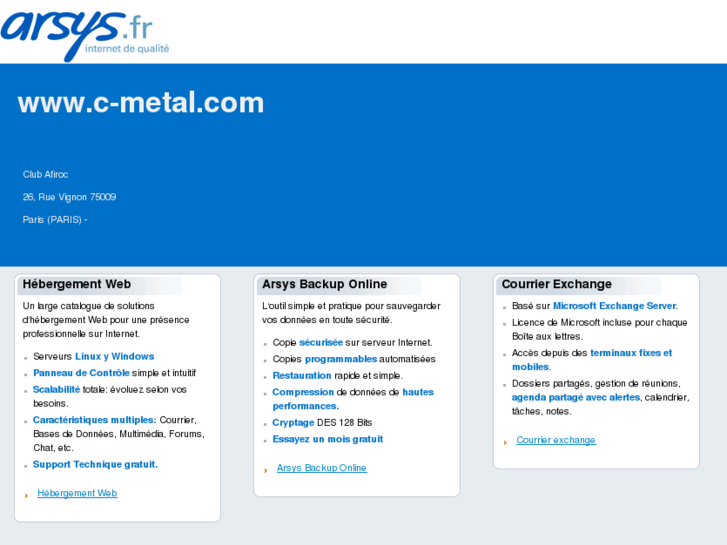727x545 pixels.
Task: Click agenda partagé avec alertes text
Action: [576, 398]
